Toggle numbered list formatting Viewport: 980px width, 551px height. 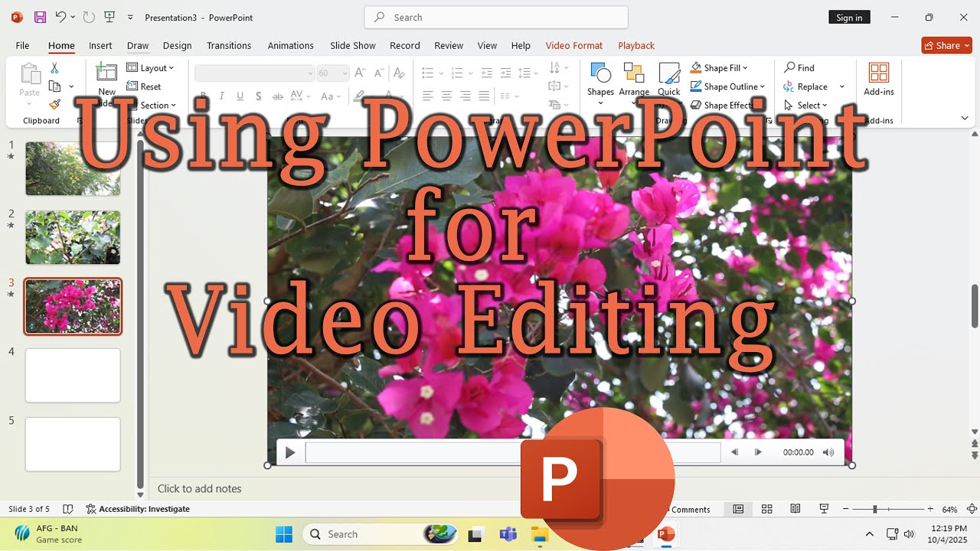coord(457,73)
